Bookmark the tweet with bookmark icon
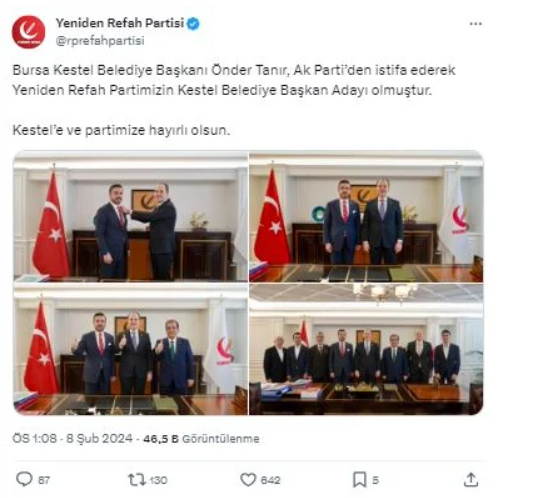This screenshot has height=498, width=534. (359, 480)
